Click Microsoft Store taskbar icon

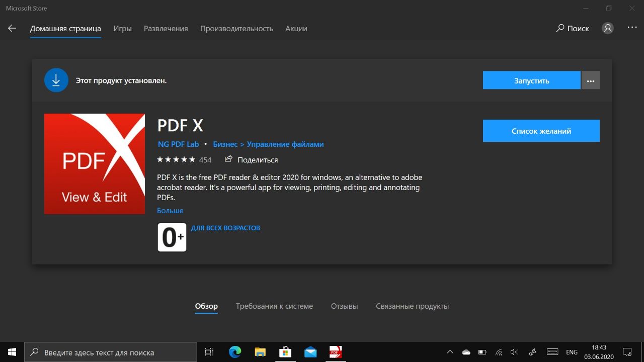click(x=285, y=352)
